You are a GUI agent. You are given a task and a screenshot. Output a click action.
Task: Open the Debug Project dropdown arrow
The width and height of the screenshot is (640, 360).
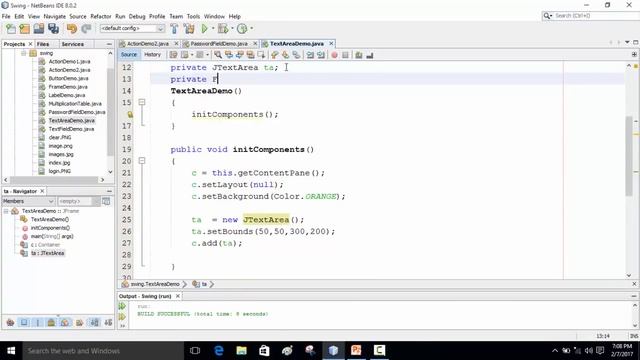[x=232, y=29]
